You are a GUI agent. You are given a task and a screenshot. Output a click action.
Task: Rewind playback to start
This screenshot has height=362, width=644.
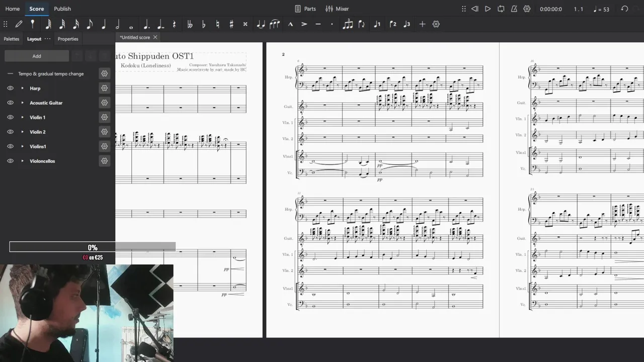point(475,9)
